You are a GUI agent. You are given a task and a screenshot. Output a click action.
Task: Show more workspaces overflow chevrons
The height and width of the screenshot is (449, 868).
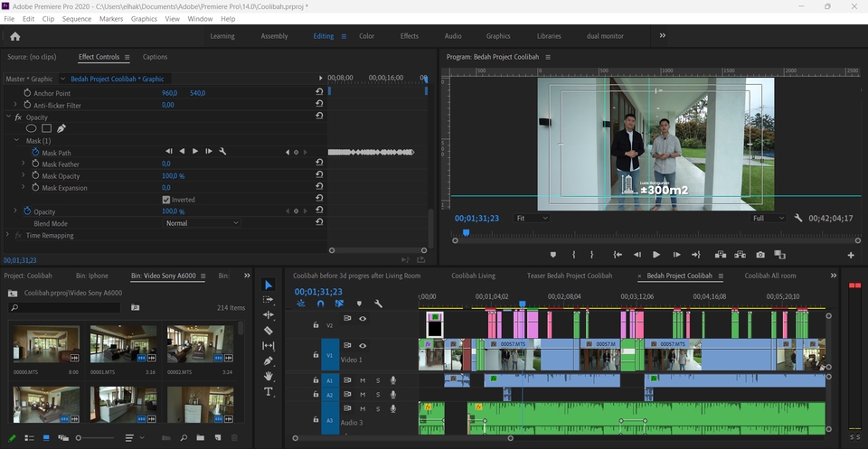(x=662, y=35)
